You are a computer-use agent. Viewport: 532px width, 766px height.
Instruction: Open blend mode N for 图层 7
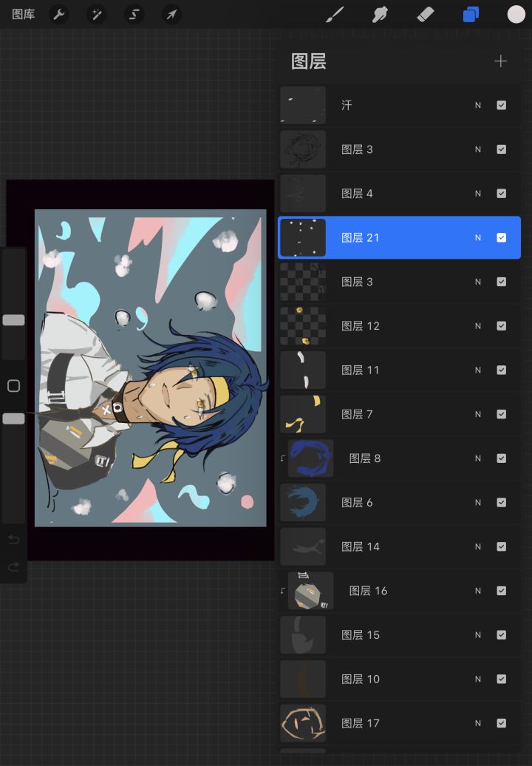point(478,414)
